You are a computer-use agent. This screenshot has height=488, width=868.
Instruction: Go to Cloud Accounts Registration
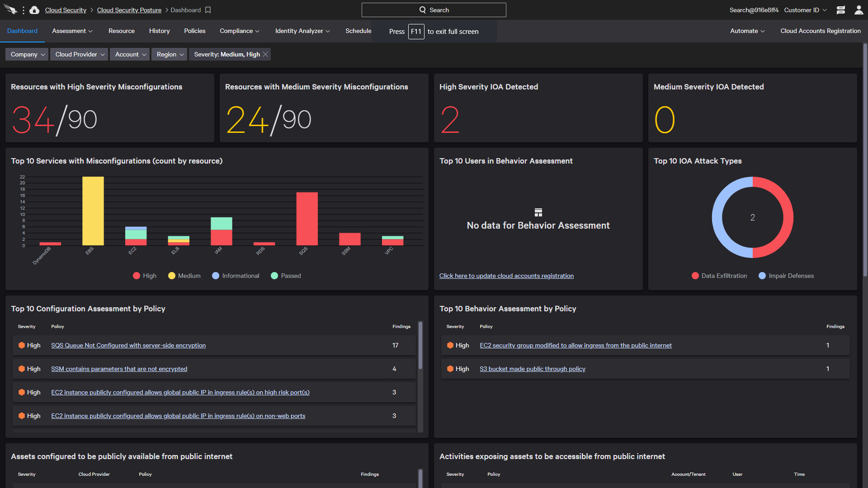click(x=821, y=31)
